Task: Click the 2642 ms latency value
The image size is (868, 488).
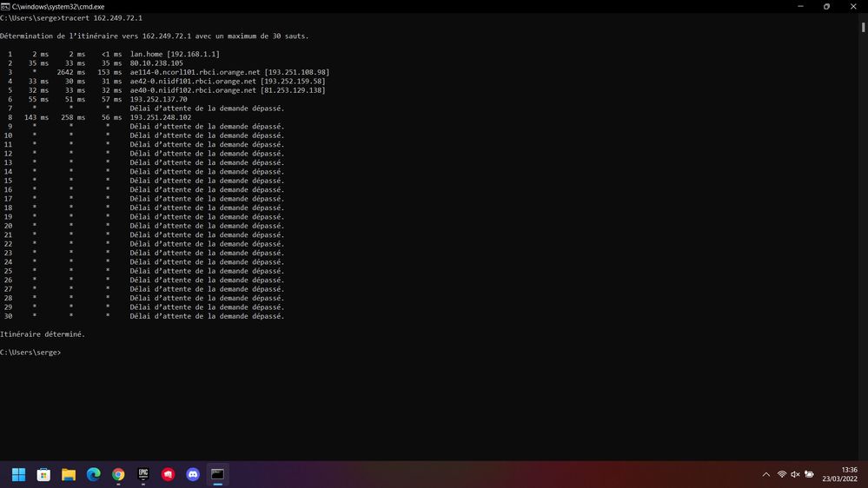Action: tap(71, 72)
